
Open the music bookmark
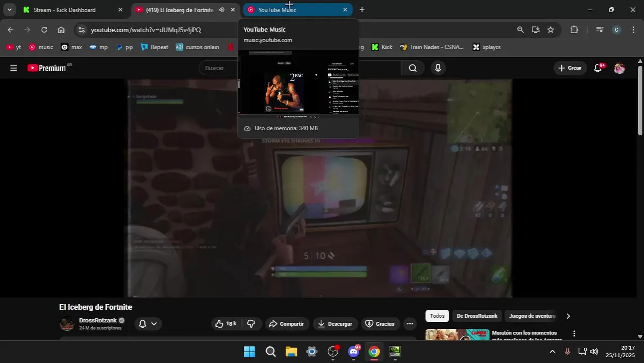coord(41,47)
